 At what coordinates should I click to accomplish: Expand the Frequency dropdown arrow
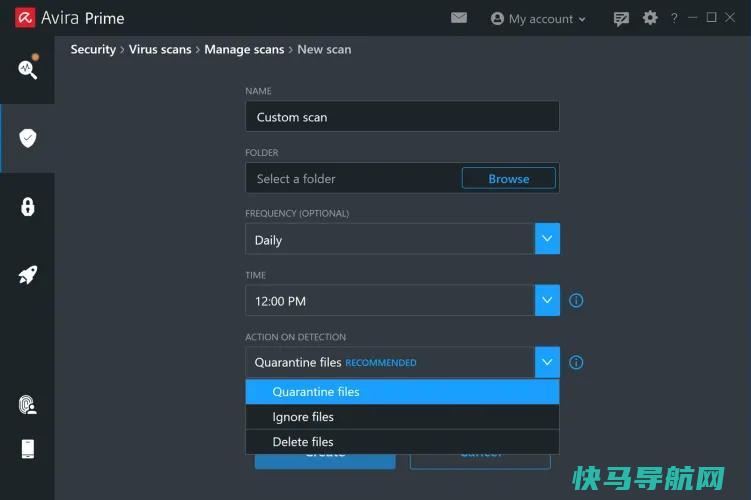(x=547, y=239)
